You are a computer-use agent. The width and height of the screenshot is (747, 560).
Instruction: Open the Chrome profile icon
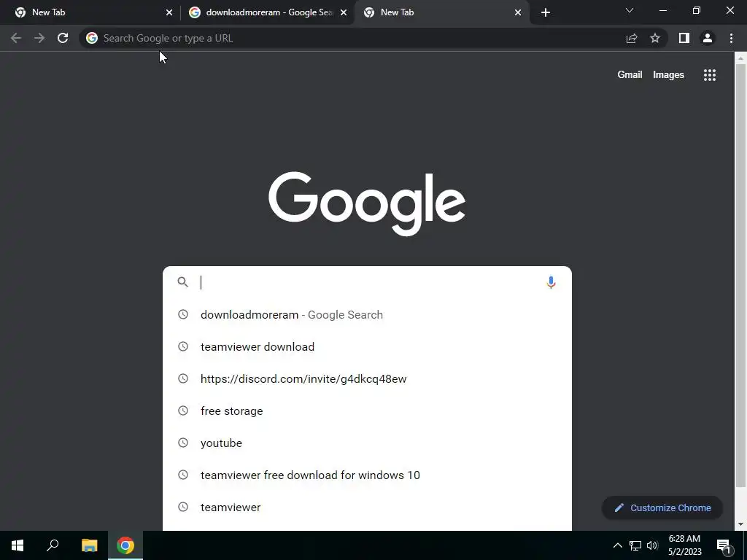pos(708,38)
